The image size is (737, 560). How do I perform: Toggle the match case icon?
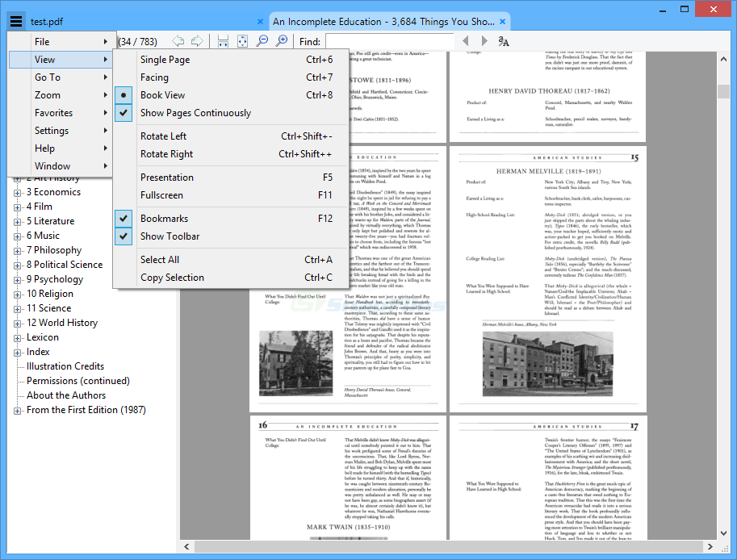[504, 41]
